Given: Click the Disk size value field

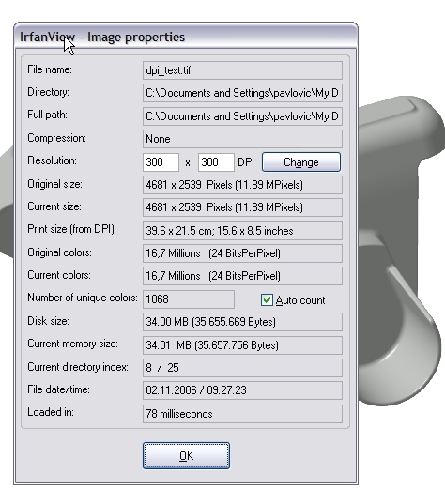Looking at the screenshot, I should click(x=242, y=322).
